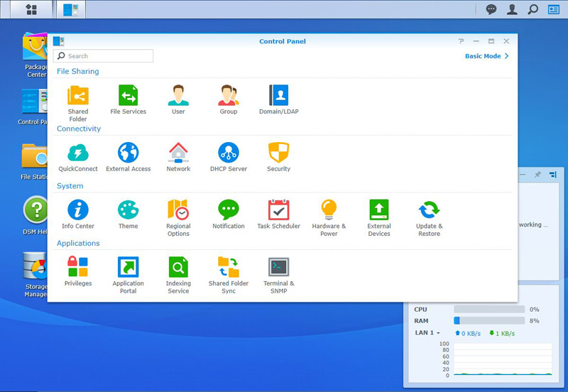This screenshot has width=568, height=392.
Task: Pin the system health widget
Action: point(537,174)
